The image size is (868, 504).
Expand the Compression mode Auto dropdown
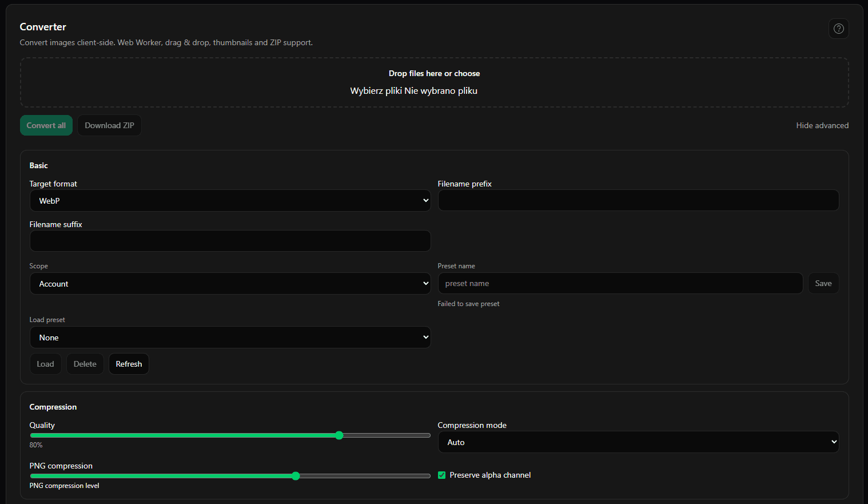(638, 442)
